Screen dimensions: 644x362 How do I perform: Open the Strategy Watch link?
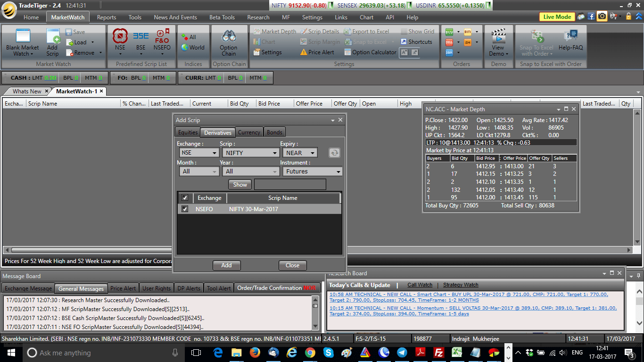tap(461, 285)
